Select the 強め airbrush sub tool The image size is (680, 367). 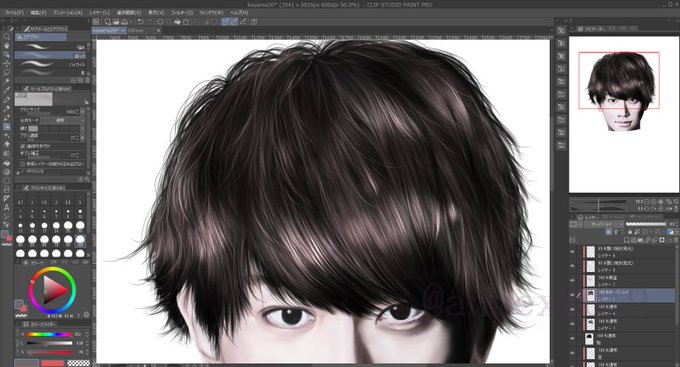51,47
